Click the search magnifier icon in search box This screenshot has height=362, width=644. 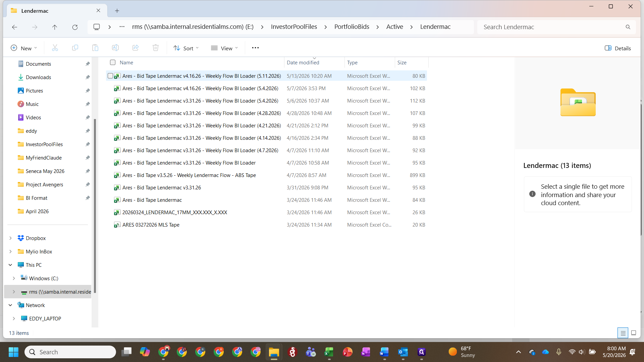[628, 27]
